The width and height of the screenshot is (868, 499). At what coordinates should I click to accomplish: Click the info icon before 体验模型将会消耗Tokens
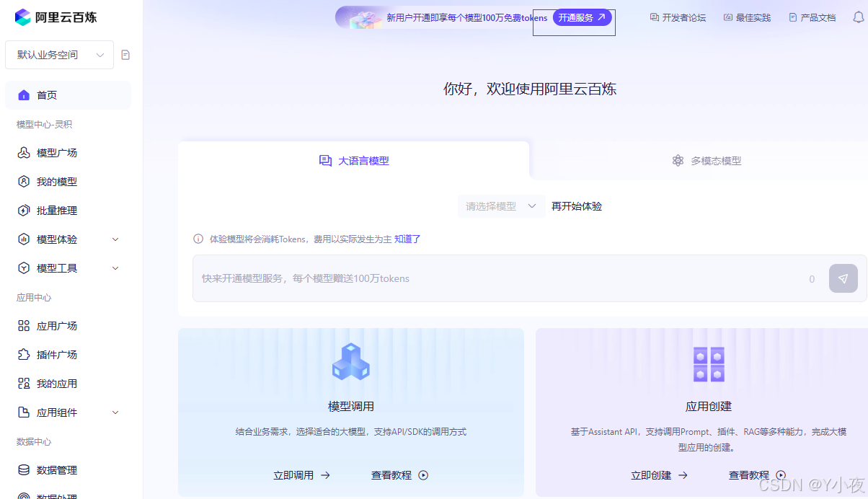[x=198, y=239]
